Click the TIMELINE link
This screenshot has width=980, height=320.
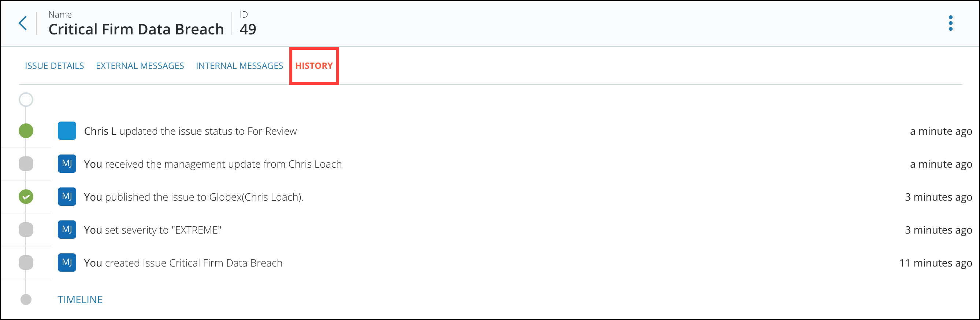point(80,299)
